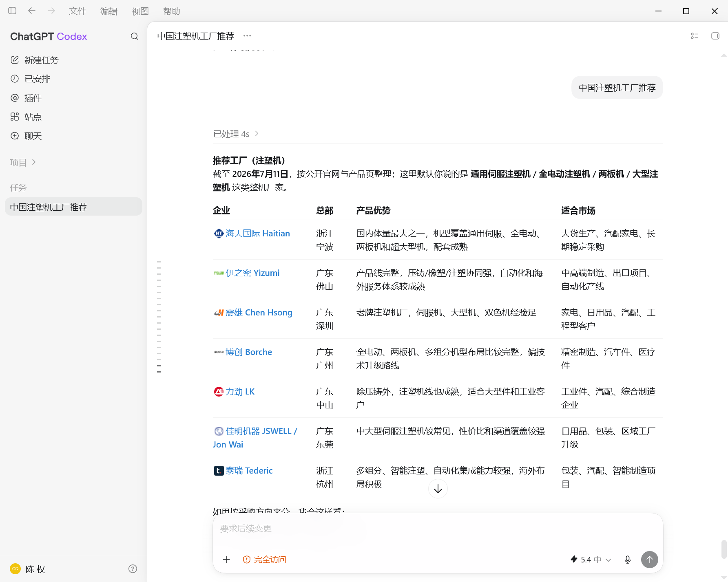Open the 站点 sites section
The image size is (728, 582).
pyautogui.click(x=73, y=117)
